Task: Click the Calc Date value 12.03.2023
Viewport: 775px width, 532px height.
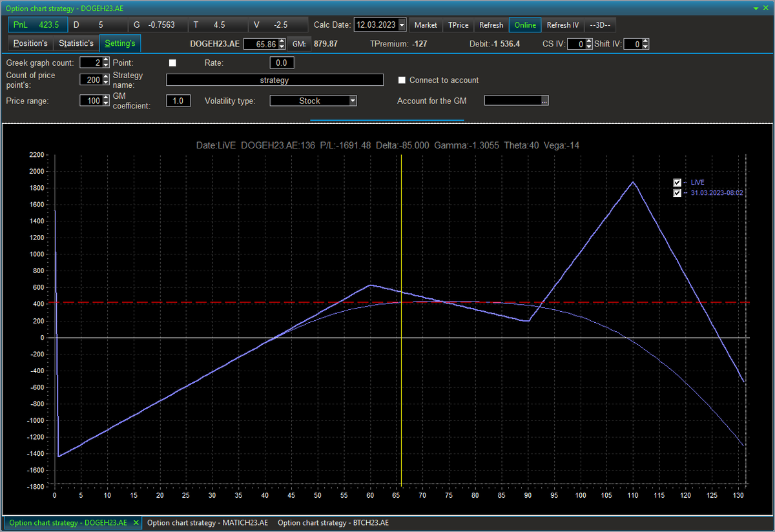Action: tap(377, 25)
